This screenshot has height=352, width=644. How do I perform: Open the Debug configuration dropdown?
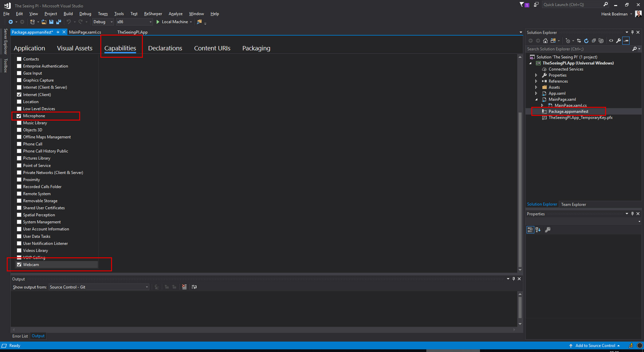point(103,22)
